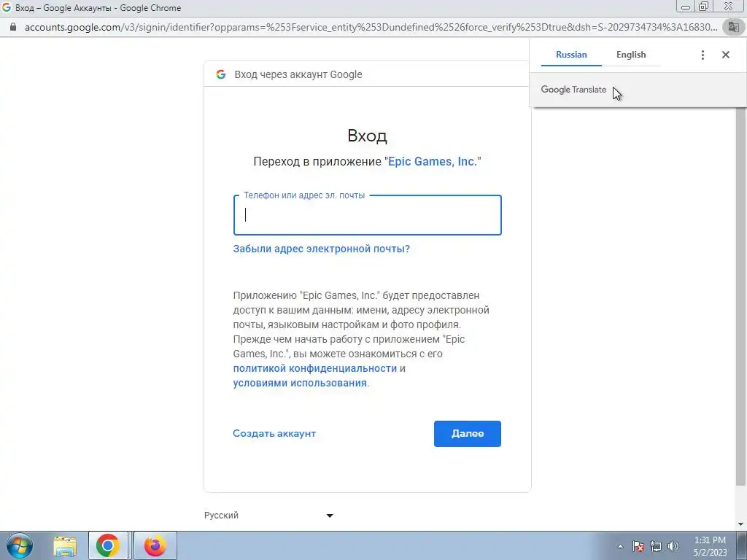Restore down the Chrome window
Viewport: 747px width, 560px height.
tap(703, 6)
